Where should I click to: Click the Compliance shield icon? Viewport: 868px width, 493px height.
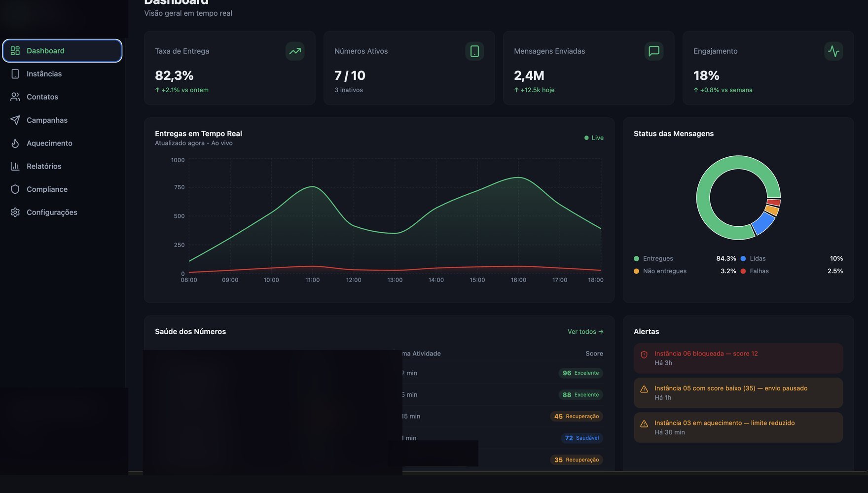(x=15, y=189)
